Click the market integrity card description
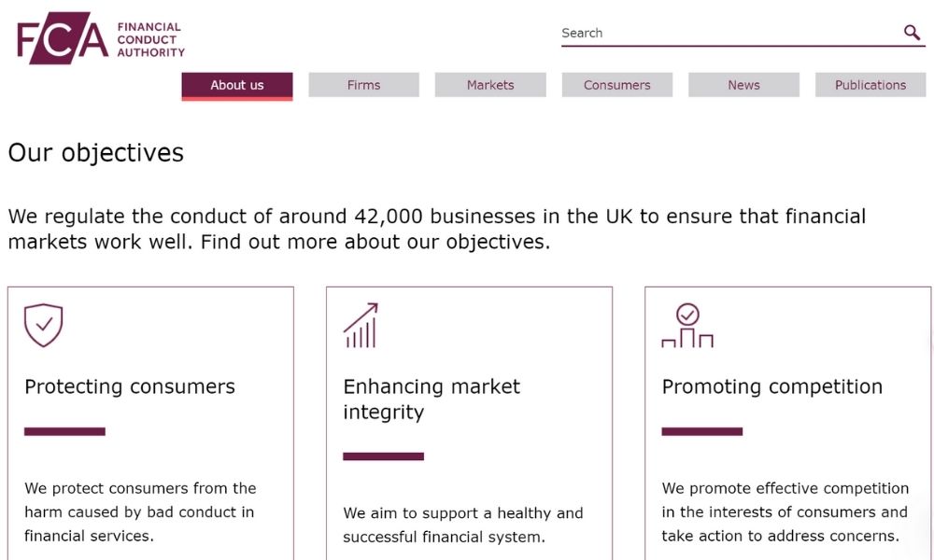This screenshot has width=934, height=560. tap(462, 525)
